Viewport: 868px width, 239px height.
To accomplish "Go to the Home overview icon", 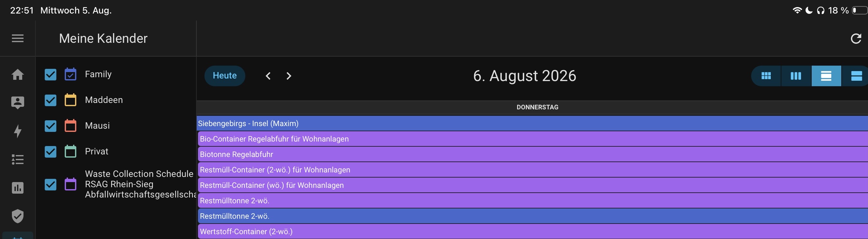I will coord(17,74).
